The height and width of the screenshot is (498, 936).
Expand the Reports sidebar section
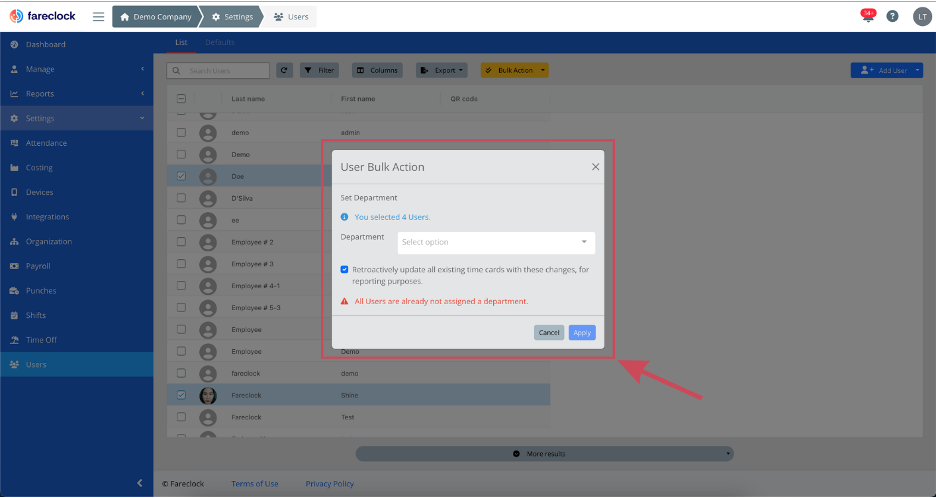pos(76,94)
